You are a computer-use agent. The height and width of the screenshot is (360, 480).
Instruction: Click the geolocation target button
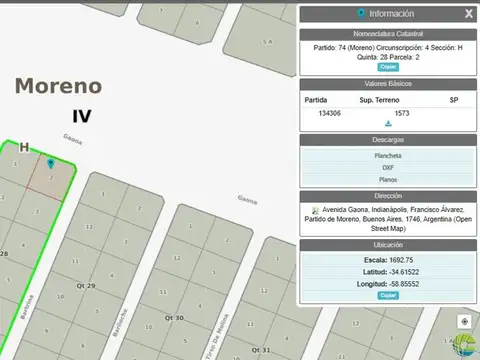coord(464,322)
